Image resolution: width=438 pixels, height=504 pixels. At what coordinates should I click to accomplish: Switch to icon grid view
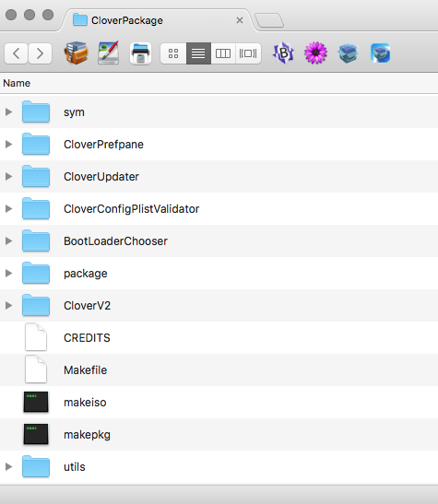point(173,53)
